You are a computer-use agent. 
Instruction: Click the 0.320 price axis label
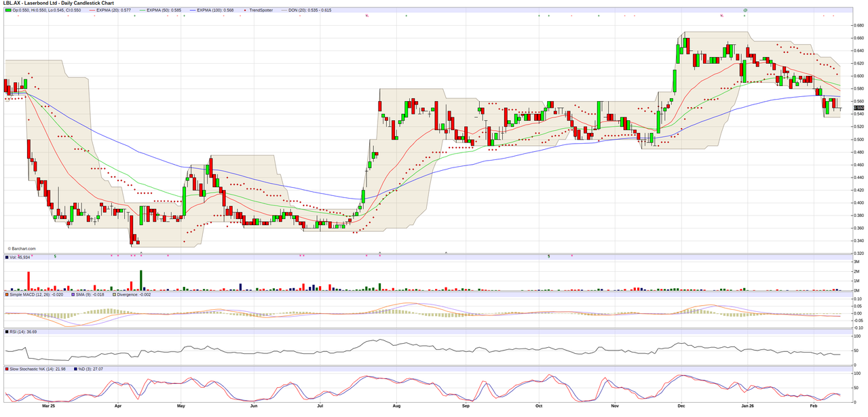point(858,253)
